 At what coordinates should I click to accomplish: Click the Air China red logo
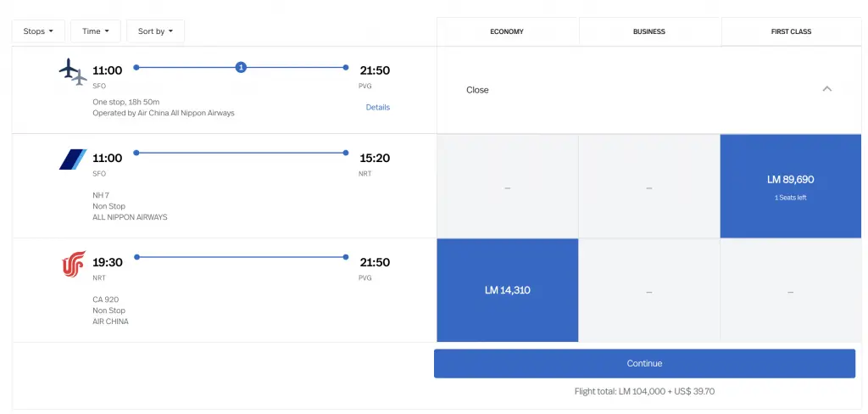pos(73,264)
